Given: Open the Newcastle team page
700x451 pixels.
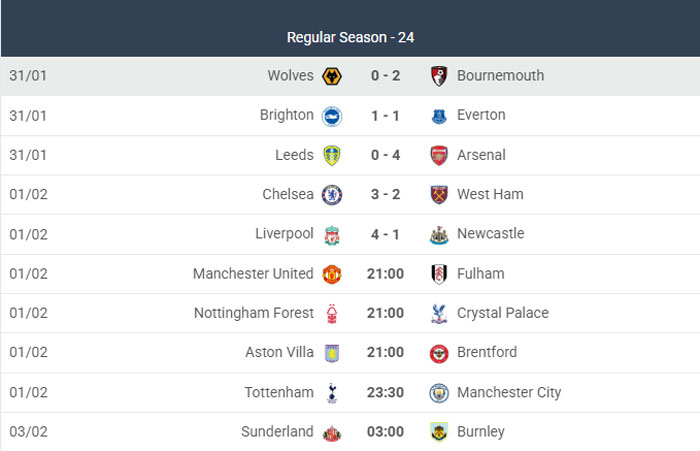Looking at the screenshot, I should click(490, 234).
